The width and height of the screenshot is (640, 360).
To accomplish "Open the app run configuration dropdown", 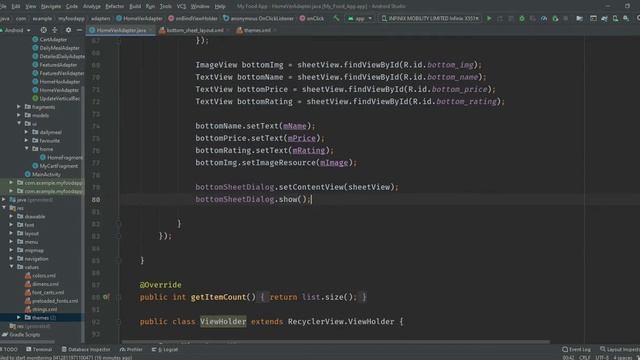I will click(360, 18).
